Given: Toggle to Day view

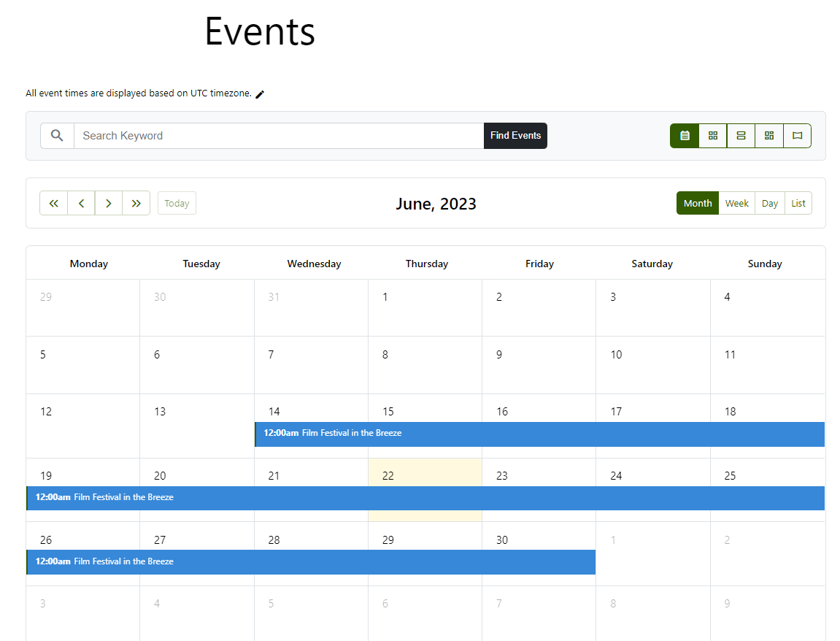Looking at the screenshot, I should coord(769,203).
